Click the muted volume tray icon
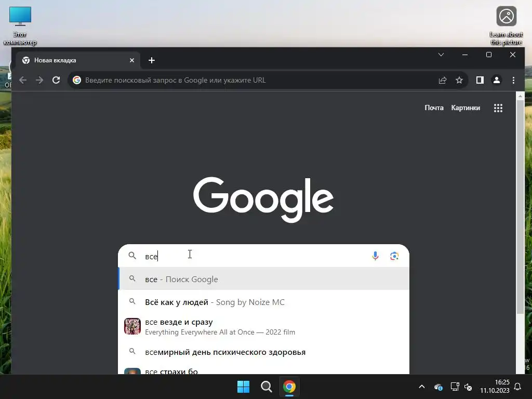 pos(468,387)
